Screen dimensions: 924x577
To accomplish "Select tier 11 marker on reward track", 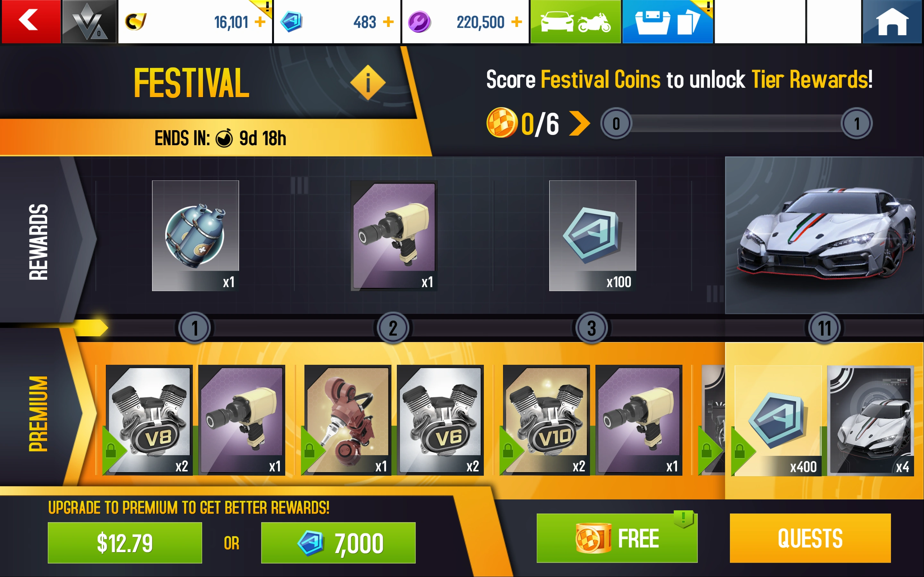I will click(x=824, y=328).
